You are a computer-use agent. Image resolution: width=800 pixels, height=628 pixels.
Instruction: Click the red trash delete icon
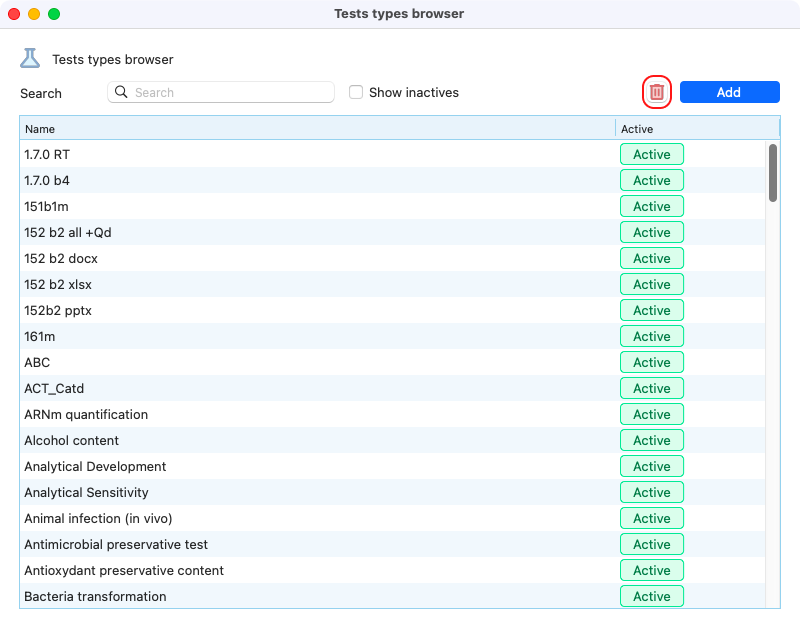(x=656, y=92)
